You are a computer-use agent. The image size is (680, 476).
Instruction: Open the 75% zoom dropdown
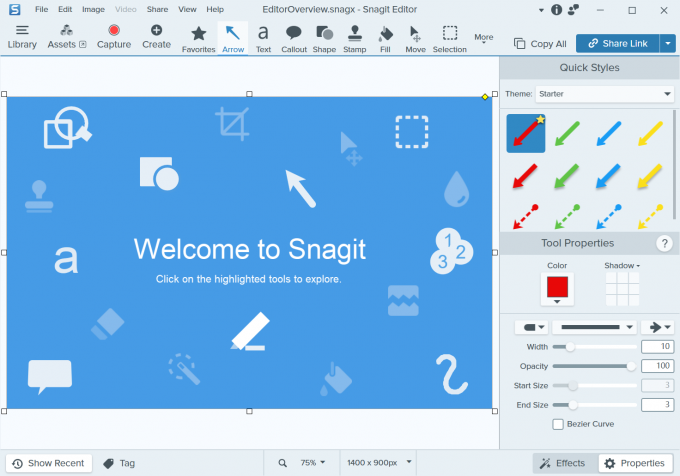(x=313, y=463)
